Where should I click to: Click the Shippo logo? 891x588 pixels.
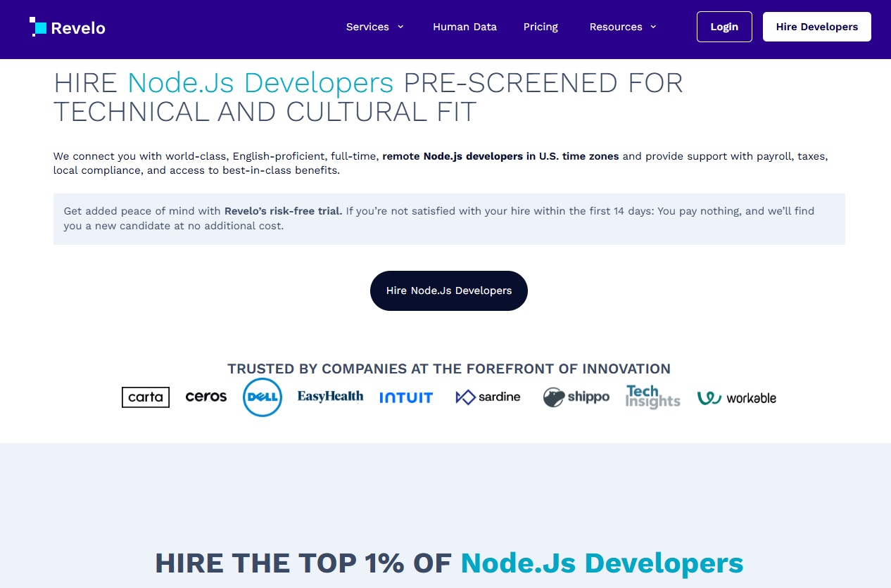576,397
